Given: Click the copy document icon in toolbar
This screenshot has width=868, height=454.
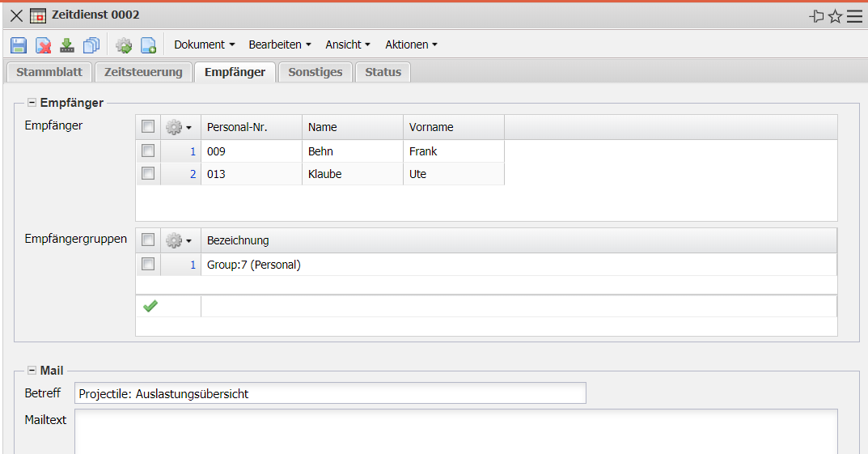Looking at the screenshot, I should pos(91,45).
